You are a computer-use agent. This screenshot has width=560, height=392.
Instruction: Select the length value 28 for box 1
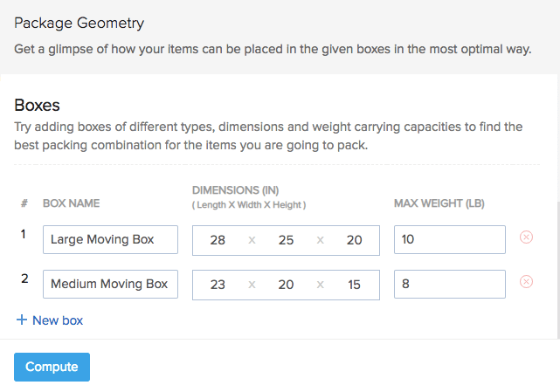coord(218,240)
